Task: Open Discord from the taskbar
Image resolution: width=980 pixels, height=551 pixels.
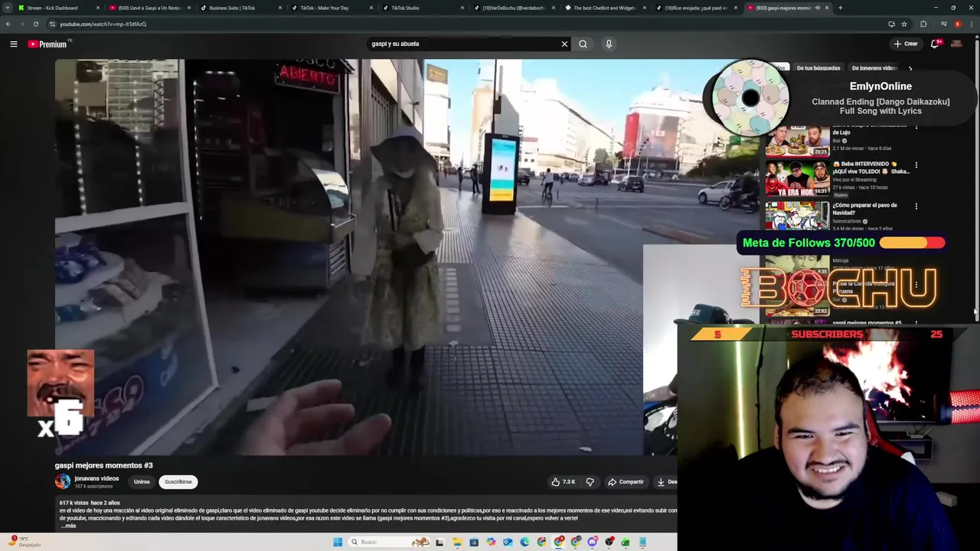Action: click(592, 542)
